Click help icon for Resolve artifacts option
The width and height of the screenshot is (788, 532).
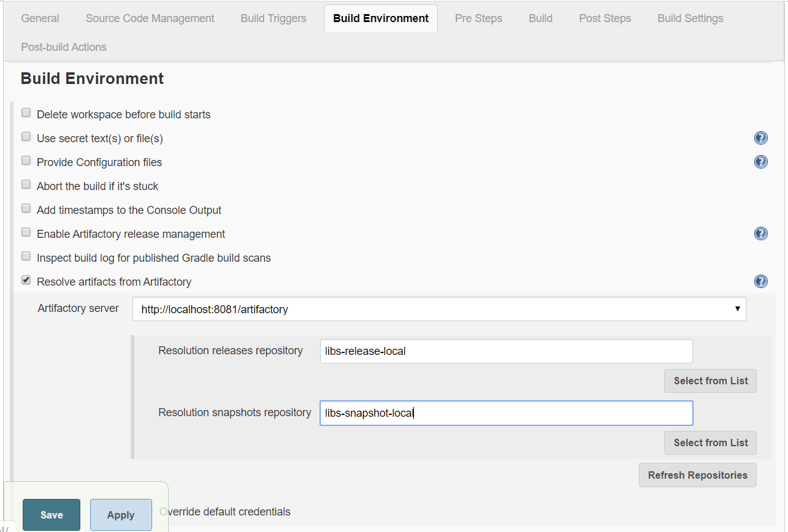click(x=760, y=281)
